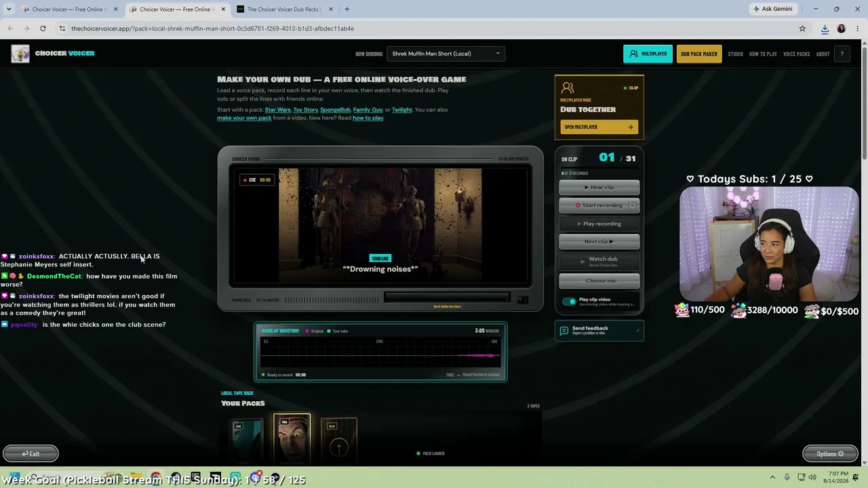Follow the 'make your own pack' link
868x488 pixels.
[244, 118]
